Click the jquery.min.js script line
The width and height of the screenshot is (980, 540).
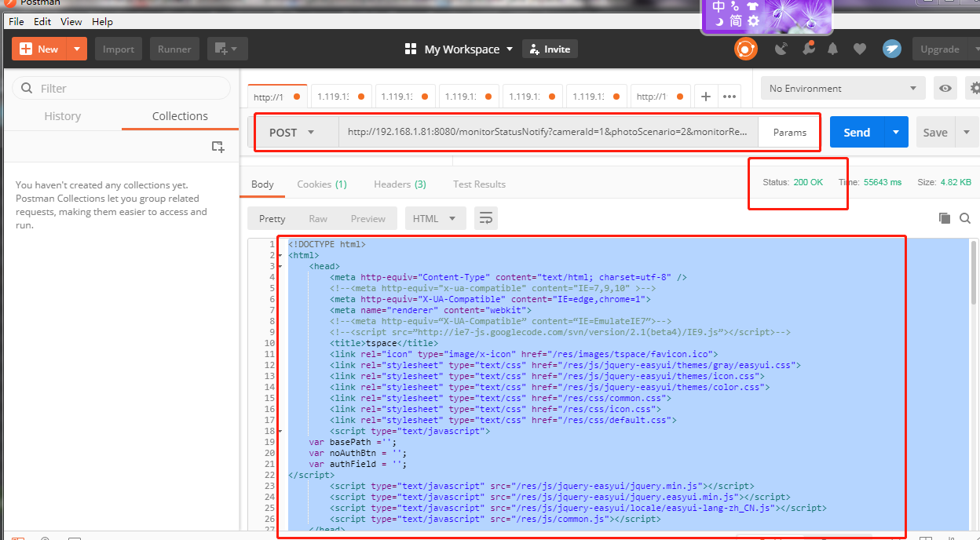coord(542,486)
